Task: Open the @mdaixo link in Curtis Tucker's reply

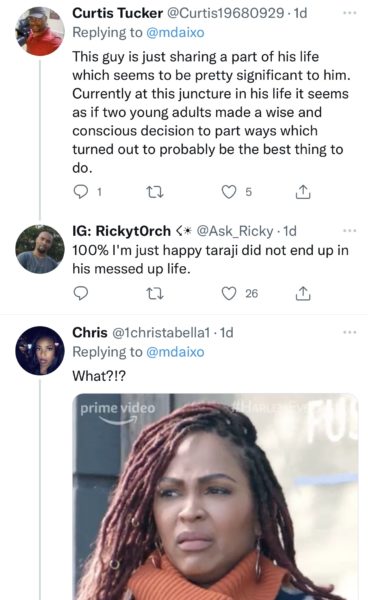Action: 175,33
